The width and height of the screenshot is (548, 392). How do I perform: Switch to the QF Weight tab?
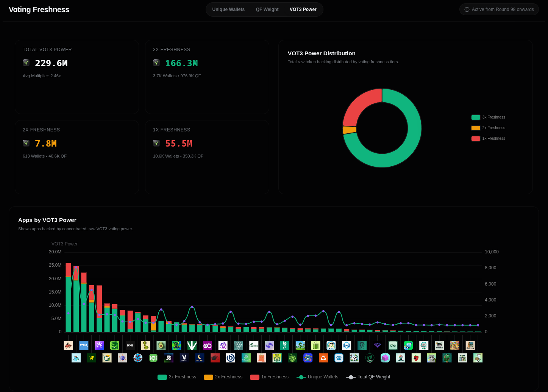(x=267, y=9)
